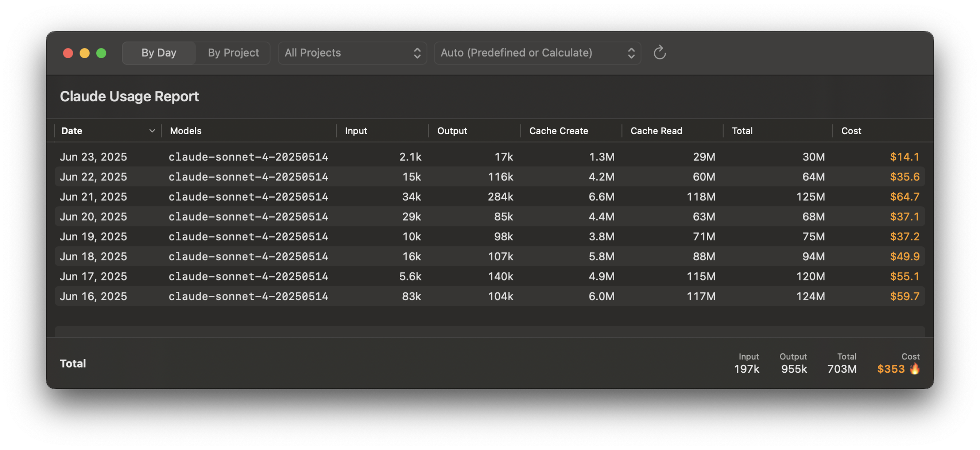Viewport: 980px width, 450px height.
Task: Click the $64.7 cost value
Action: point(904,196)
